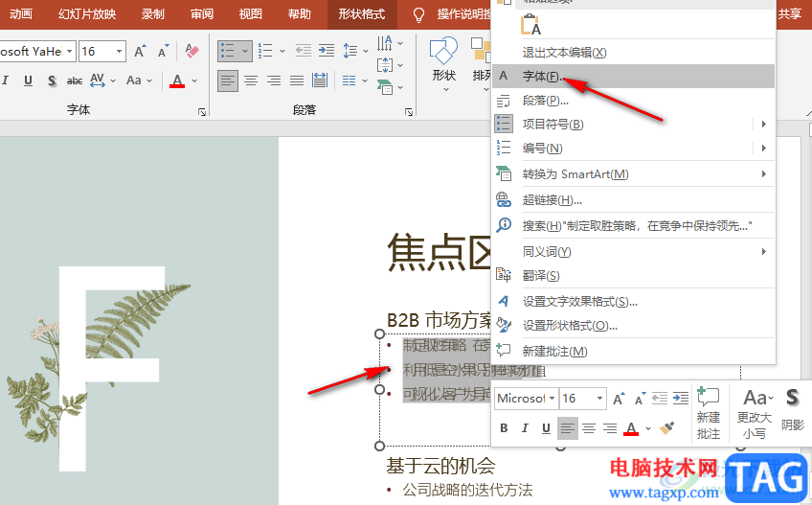Screen dimensions: 812x505
Task: Toggle italic in the ribbon font group
Action: click(x=6, y=80)
